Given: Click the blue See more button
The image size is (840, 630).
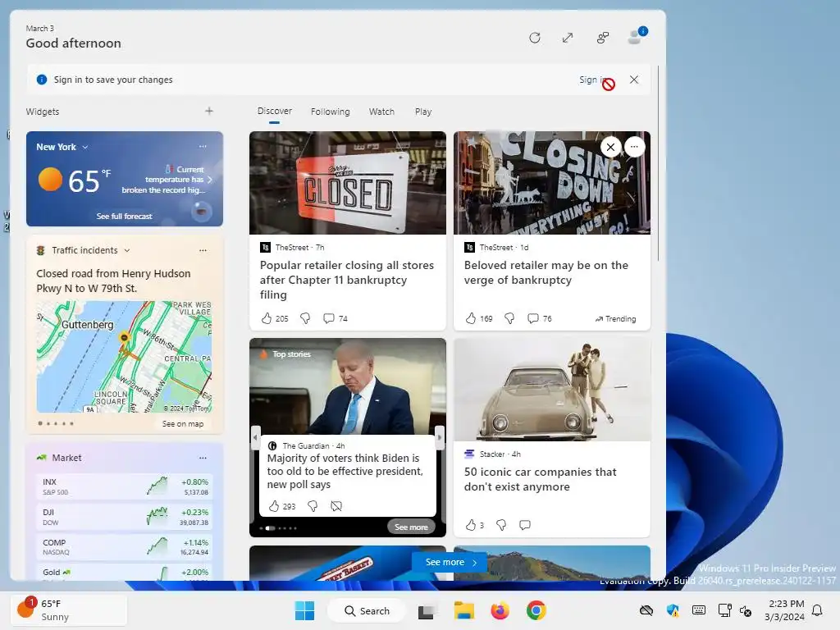Looking at the screenshot, I should [450, 562].
